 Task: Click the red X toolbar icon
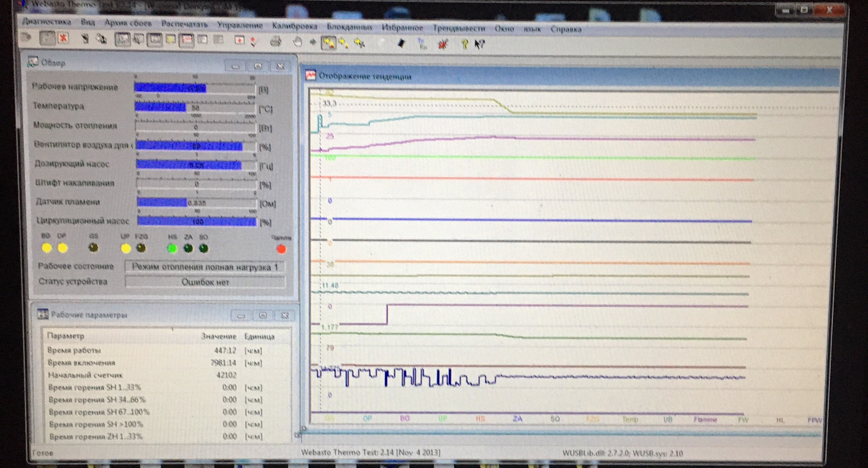click(x=63, y=38)
